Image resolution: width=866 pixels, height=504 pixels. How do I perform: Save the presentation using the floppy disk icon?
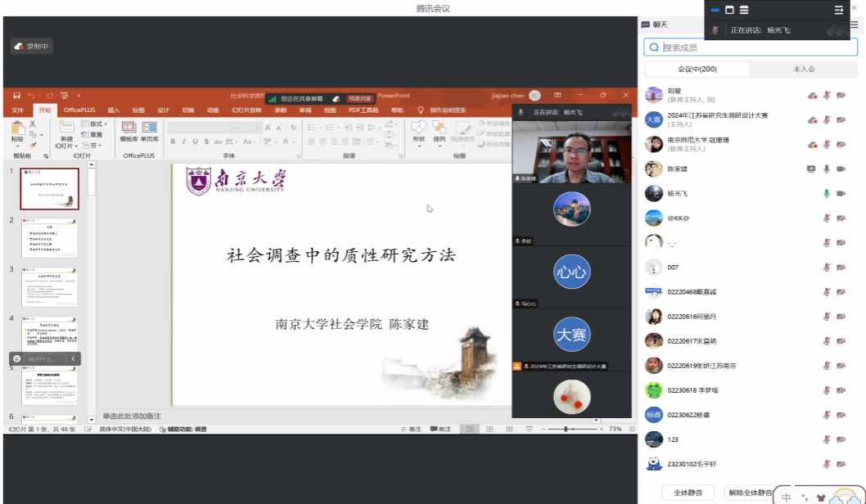pos(16,96)
